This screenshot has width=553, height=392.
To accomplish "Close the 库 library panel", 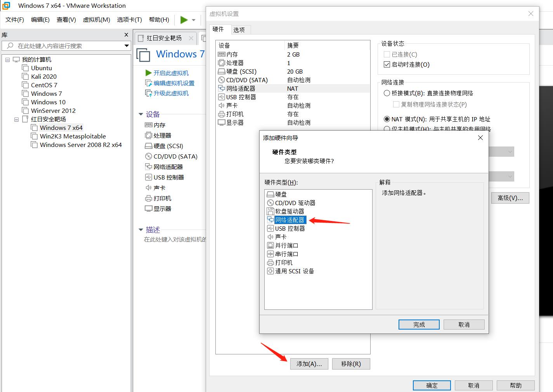I will tap(126, 35).
